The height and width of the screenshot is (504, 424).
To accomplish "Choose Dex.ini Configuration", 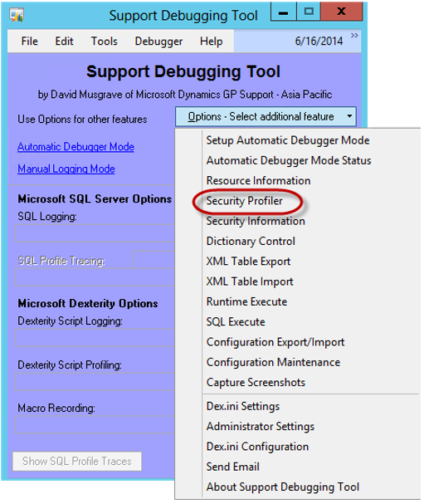I will (x=257, y=447).
